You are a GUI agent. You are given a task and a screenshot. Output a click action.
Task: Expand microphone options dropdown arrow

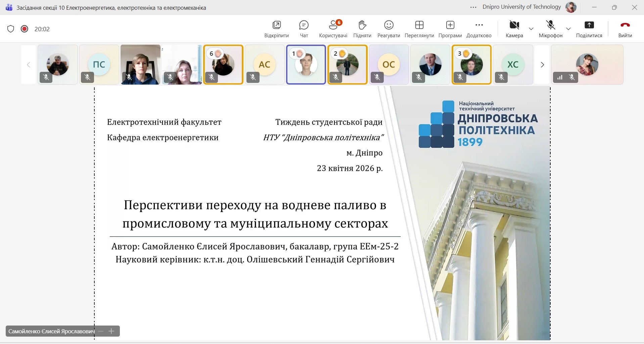tap(568, 29)
